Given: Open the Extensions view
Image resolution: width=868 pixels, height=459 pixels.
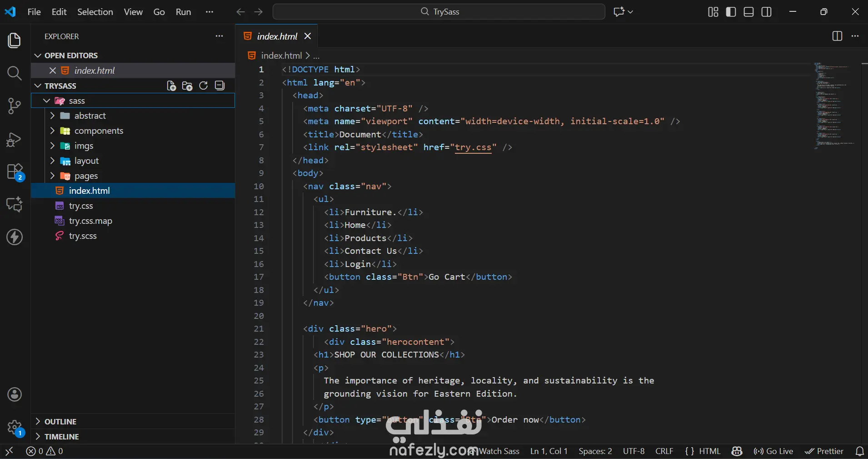Looking at the screenshot, I should 15,172.
